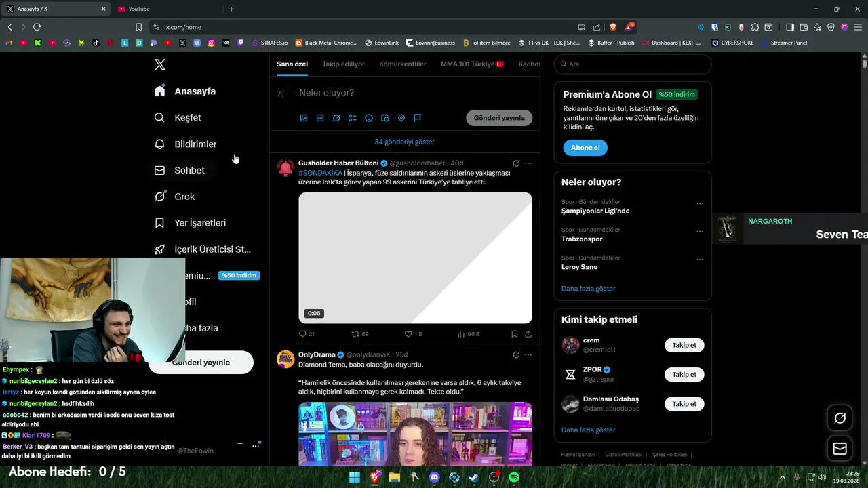Switch to Kömürkentliler tab
Viewport: 868px width, 488px height.
pyautogui.click(x=403, y=64)
